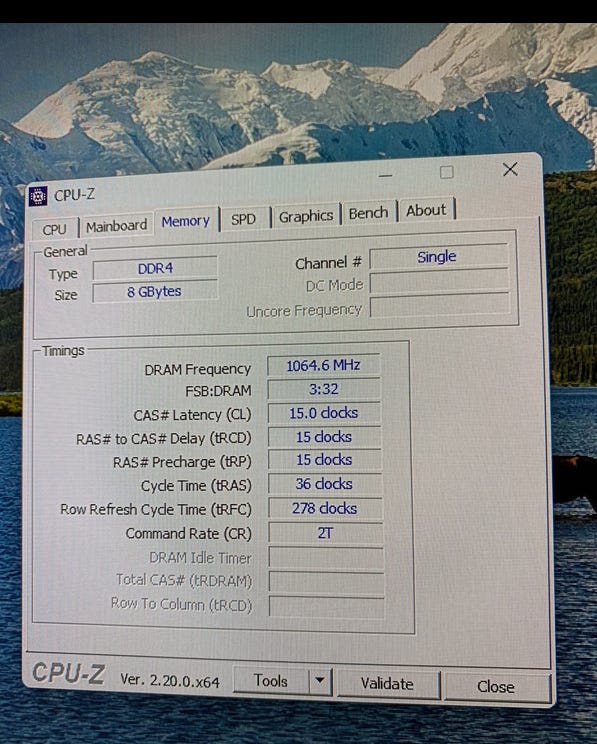Screen dimensions: 597x744
Task: Click the Row Refresh Cycle Time label
Action: pos(156,510)
